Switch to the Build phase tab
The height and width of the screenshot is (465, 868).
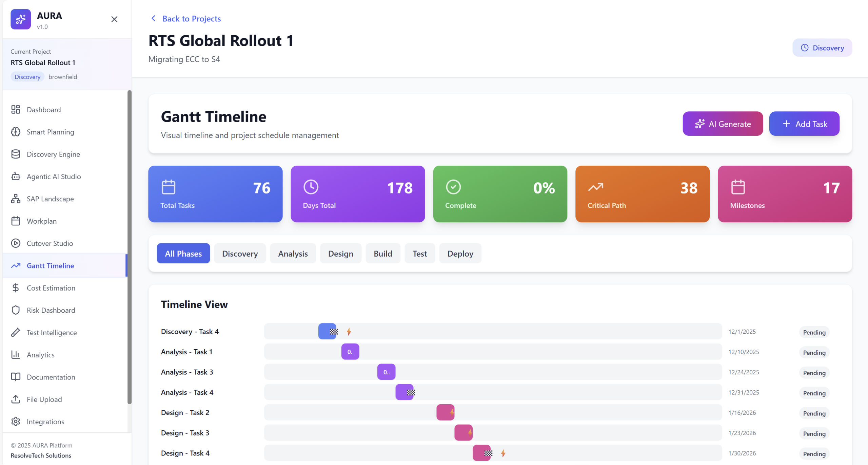pyautogui.click(x=382, y=254)
